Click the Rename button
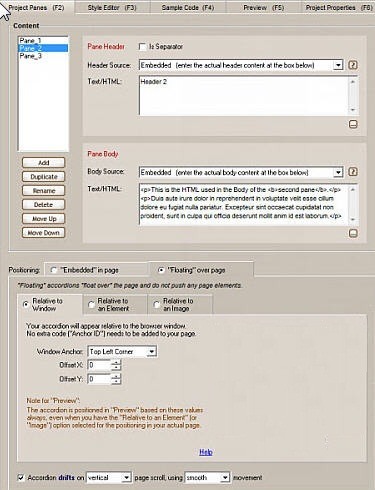 point(43,191)
